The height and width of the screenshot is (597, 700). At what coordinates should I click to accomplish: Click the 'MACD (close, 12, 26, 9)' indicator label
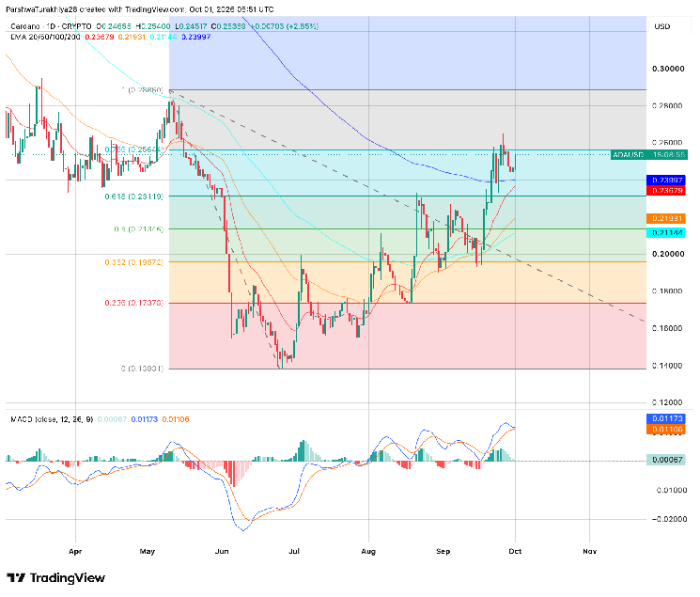coord(52,419)
